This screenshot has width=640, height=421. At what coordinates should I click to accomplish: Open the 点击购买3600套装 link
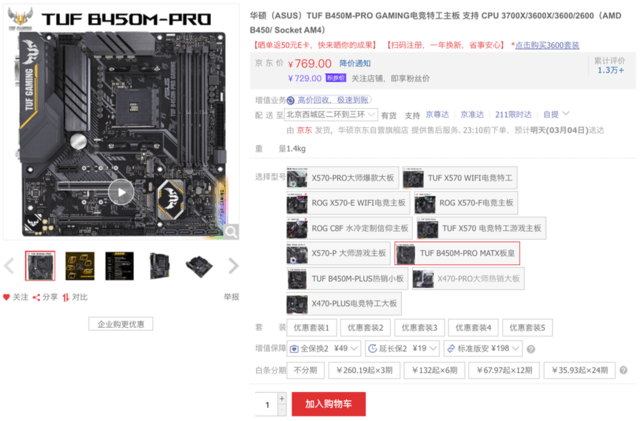click(547, 45)
